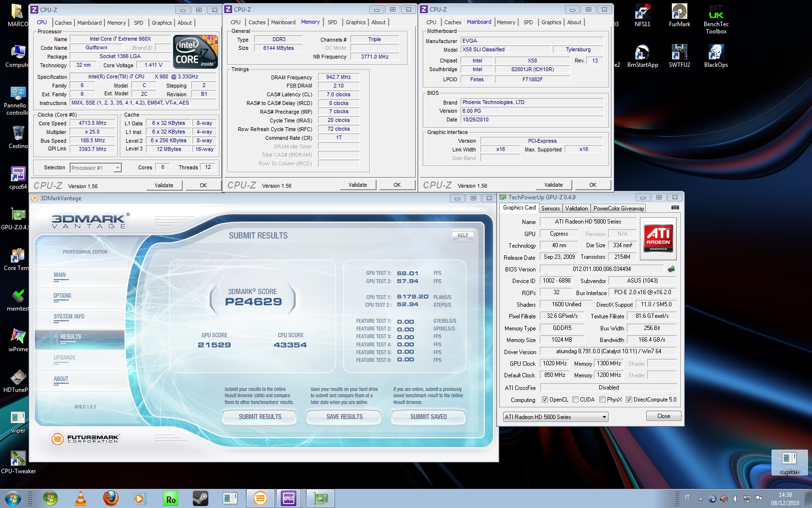Toggle OpenCL checkbox in GPU-Z
812x508 pixels.
(x=545, y=400)
